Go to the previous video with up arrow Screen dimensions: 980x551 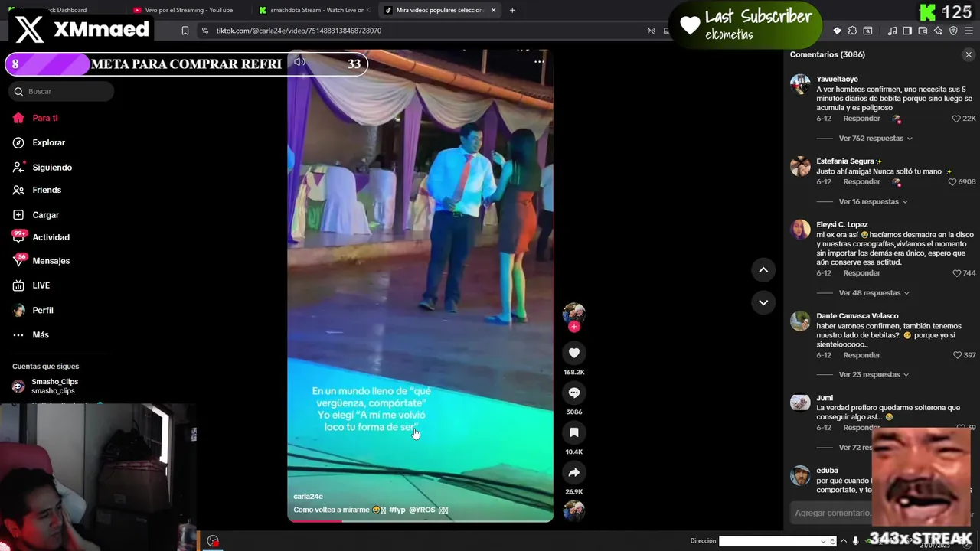763,269
